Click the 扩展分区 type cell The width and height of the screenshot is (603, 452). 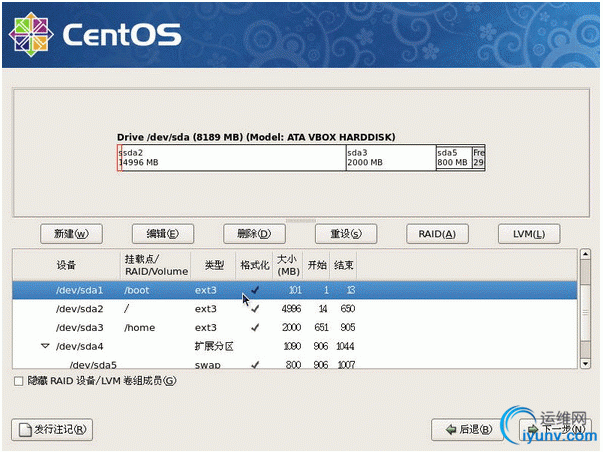[x=214, y=346]
